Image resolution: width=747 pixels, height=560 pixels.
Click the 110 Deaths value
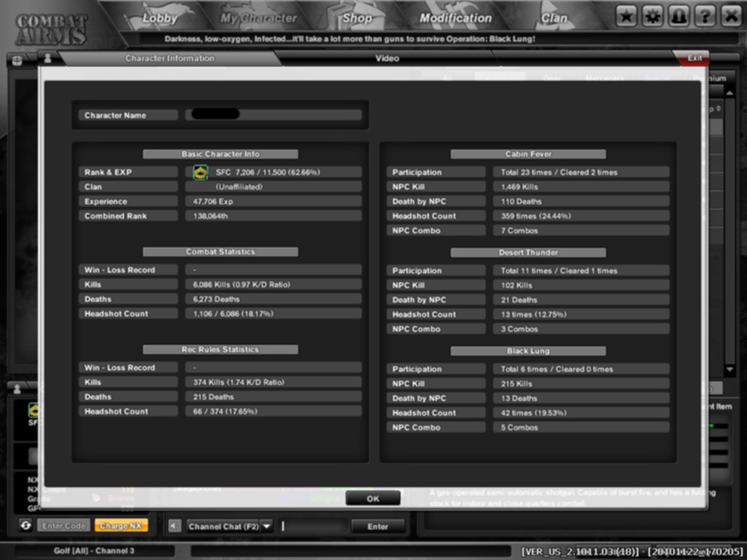point(521,201)
